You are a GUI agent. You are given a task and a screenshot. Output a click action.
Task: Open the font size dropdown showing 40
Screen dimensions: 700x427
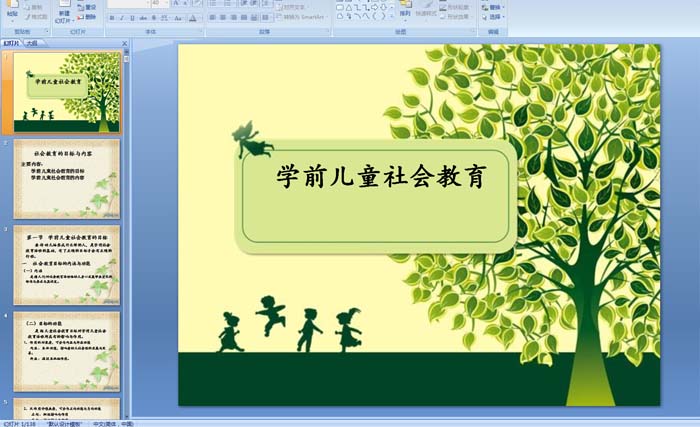160,3
